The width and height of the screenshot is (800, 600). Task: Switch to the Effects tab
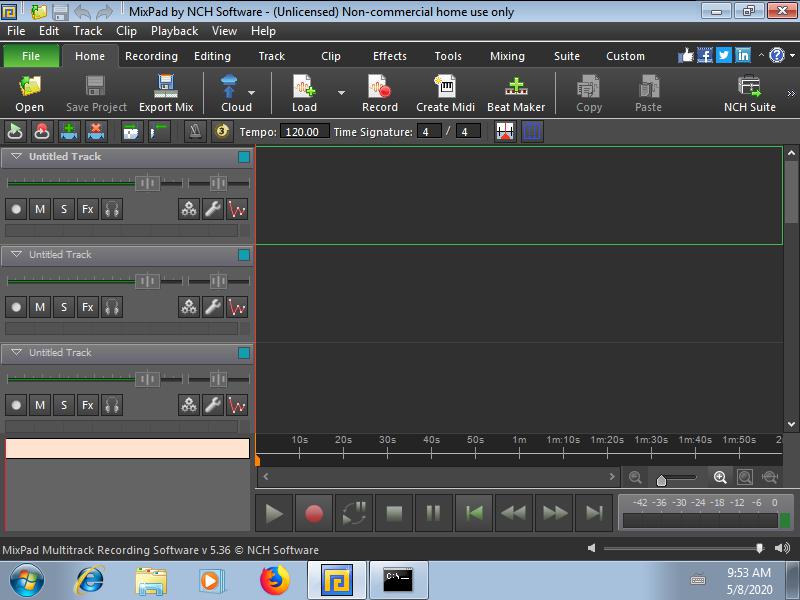(x=390, y=56)
